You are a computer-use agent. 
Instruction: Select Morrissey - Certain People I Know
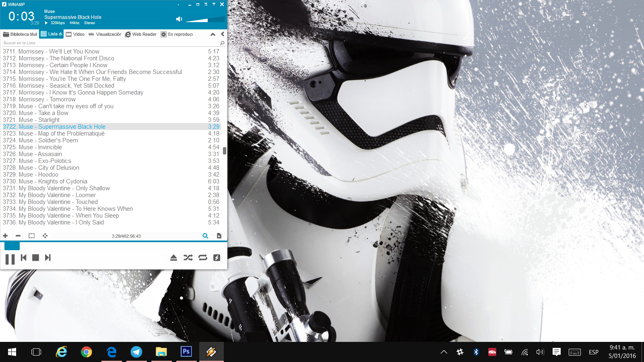tap(111, 65)
